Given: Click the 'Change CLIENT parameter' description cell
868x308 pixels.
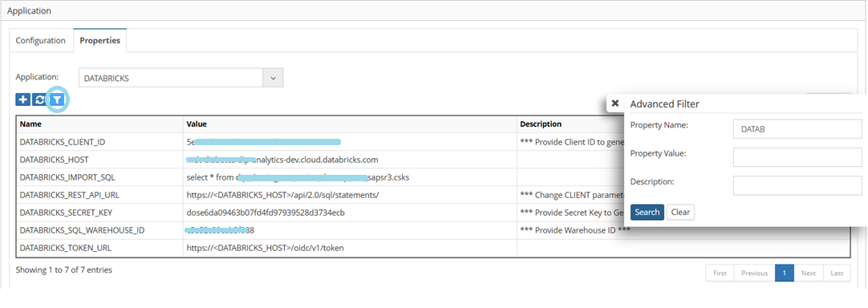Looking at the screenshot, I should tap(572, 195).
